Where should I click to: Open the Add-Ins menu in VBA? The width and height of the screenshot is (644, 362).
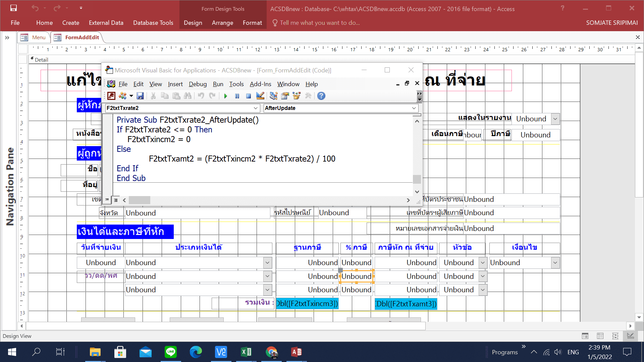261,84
